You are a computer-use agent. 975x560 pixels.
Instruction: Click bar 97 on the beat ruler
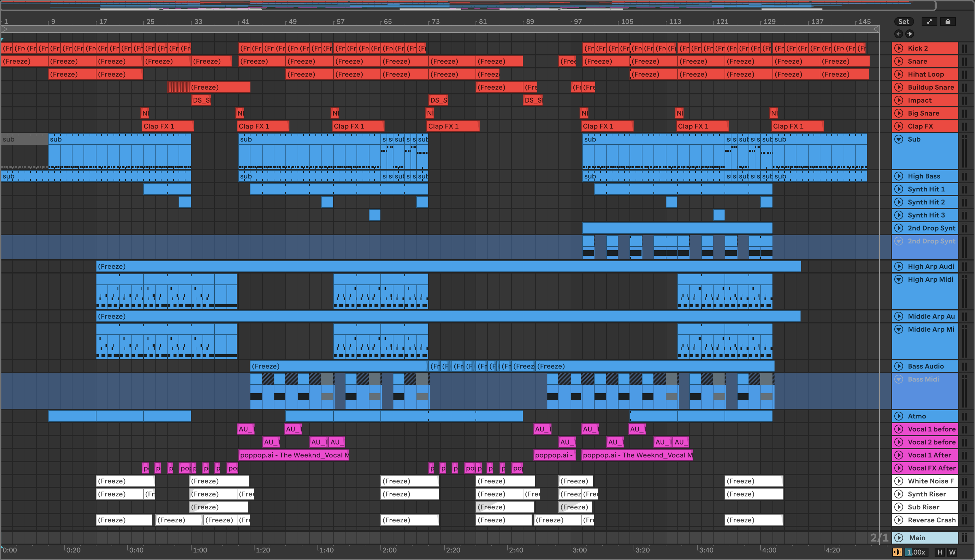tap(577, 22)
